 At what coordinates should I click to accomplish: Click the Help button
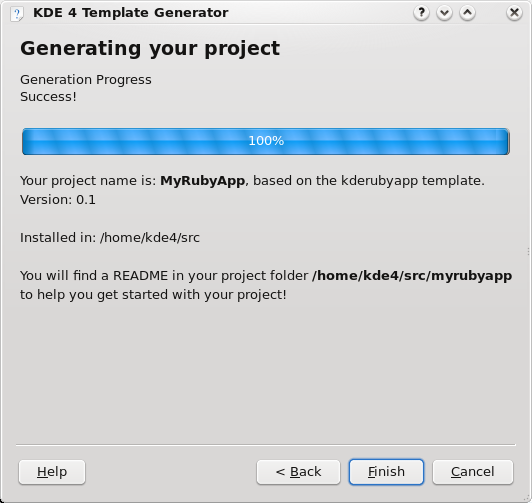[52, 472]
